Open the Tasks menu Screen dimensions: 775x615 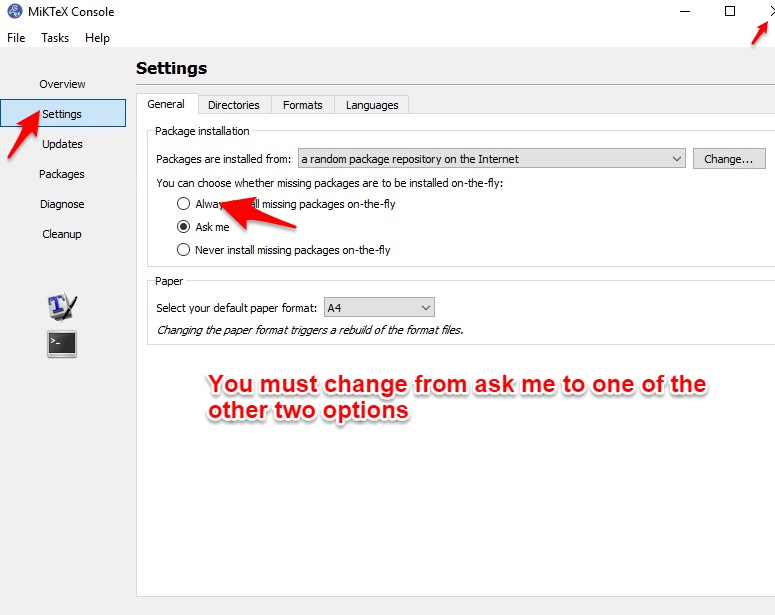click(55, 38)
